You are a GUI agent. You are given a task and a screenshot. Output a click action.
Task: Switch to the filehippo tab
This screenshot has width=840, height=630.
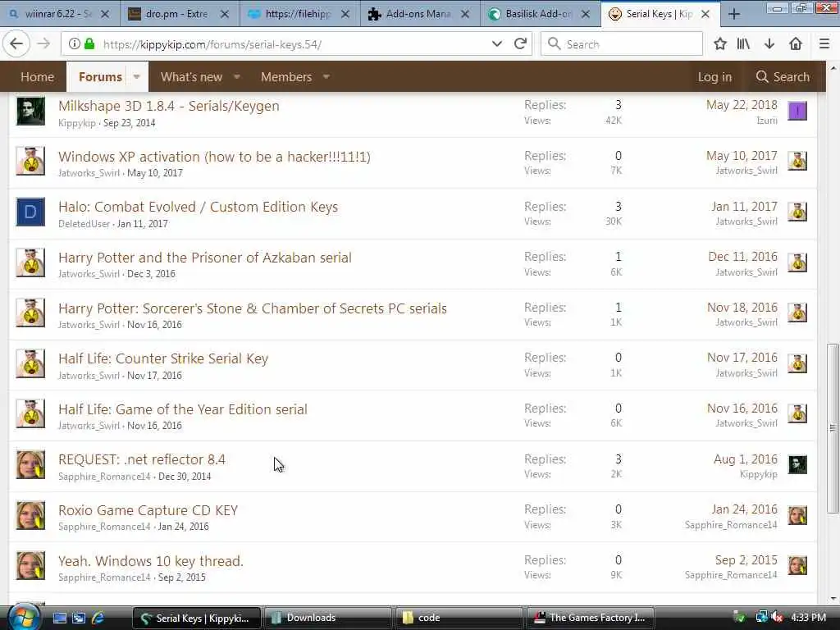(299, 14)
